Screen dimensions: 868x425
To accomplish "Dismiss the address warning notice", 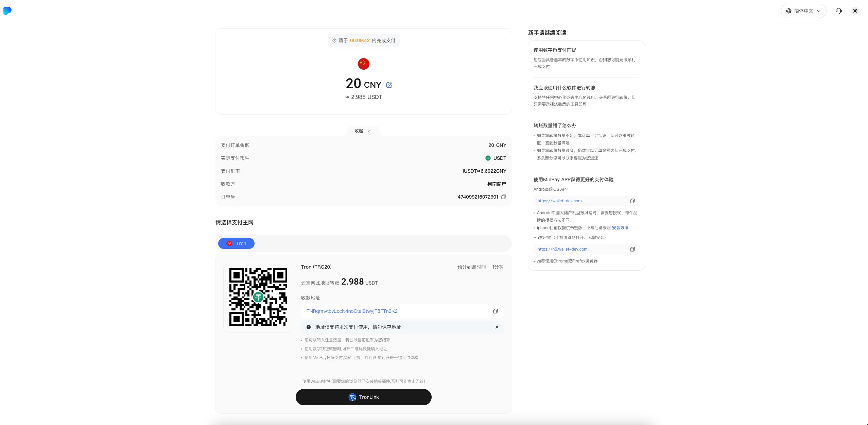I will [497, 327].
